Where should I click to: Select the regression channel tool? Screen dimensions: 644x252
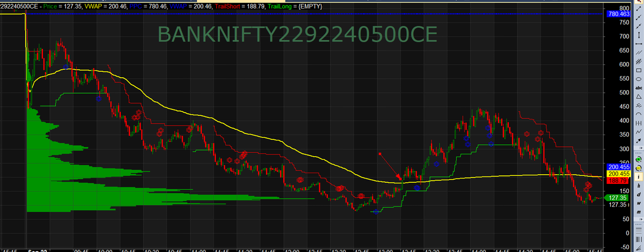(639, 62)
